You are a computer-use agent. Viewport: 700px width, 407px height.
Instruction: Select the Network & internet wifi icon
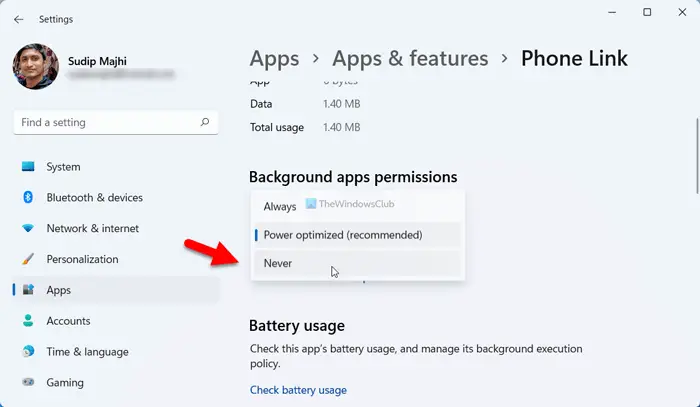point(28,228)
